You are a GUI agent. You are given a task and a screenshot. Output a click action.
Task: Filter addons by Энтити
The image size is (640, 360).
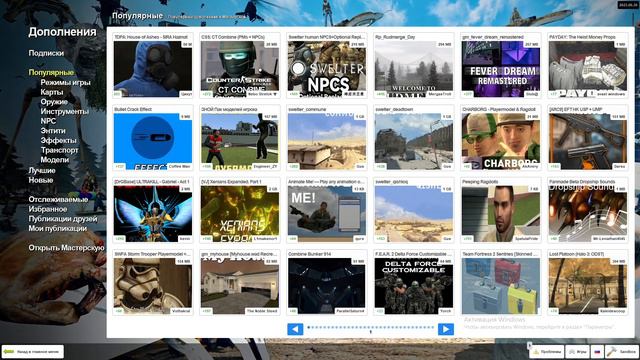coord(53,131)
